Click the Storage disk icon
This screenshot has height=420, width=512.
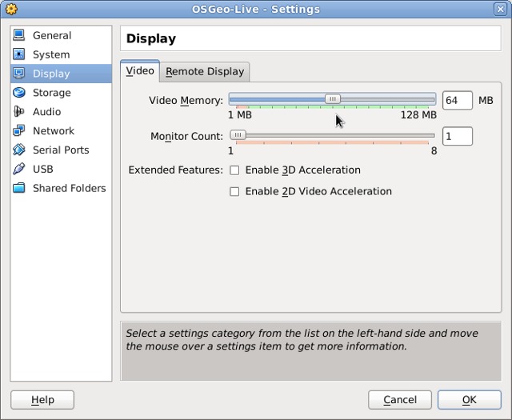[x=18, y=93]
